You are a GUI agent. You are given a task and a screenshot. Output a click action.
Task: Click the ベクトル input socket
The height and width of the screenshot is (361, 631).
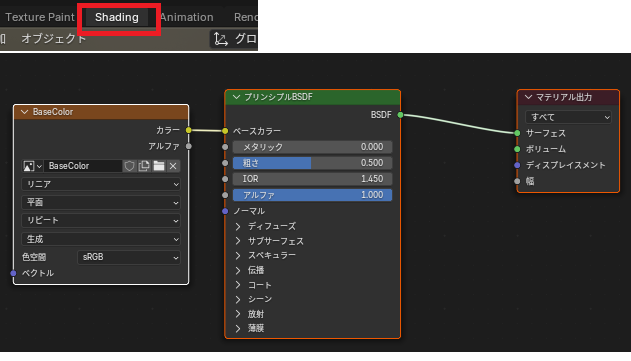[x=13, y=273]
